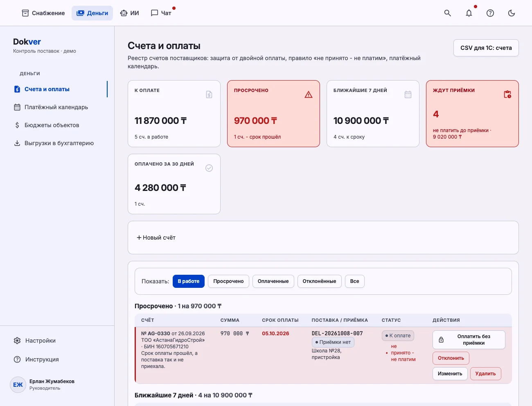The image size is (532, 406).
Task: Click the Dokver logo
Action: tap(27, 42)
